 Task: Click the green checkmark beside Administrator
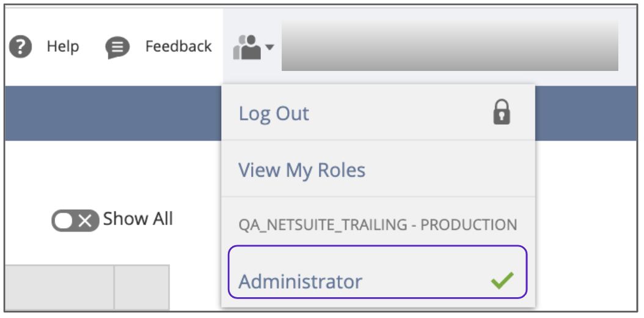502,281
